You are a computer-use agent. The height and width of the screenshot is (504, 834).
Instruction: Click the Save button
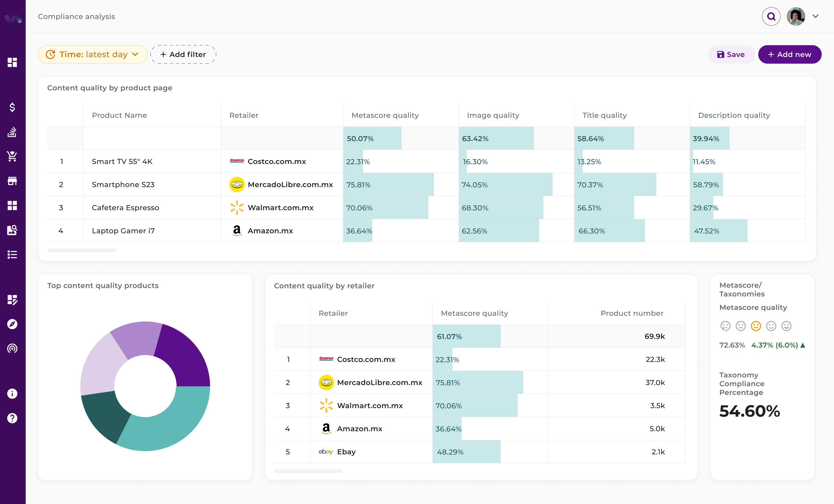(731, 54)
